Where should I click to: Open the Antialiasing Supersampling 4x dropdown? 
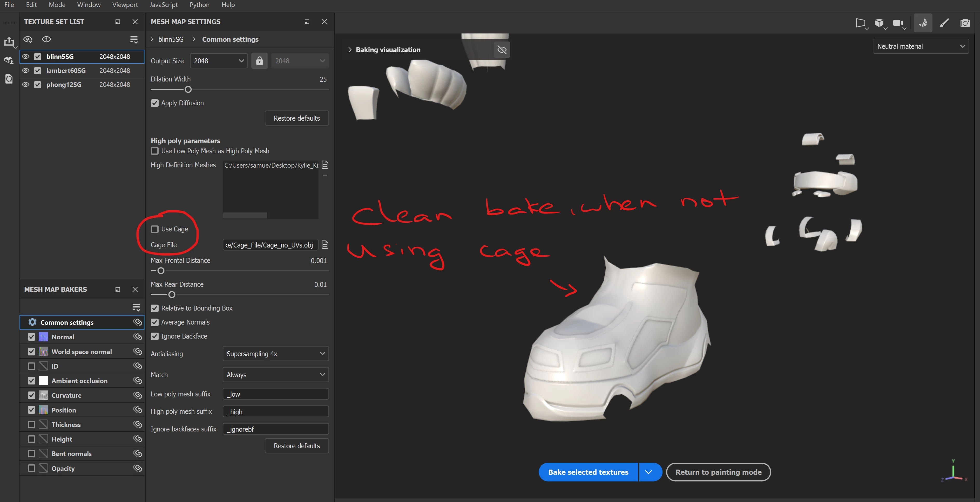pos(275,354)
